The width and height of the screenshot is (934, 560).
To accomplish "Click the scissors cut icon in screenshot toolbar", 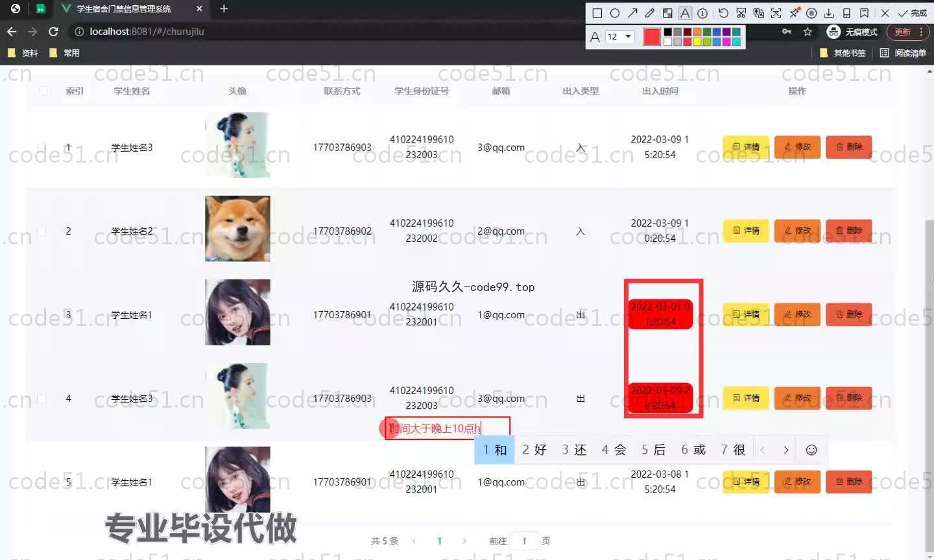I will (x=741, y=13).
